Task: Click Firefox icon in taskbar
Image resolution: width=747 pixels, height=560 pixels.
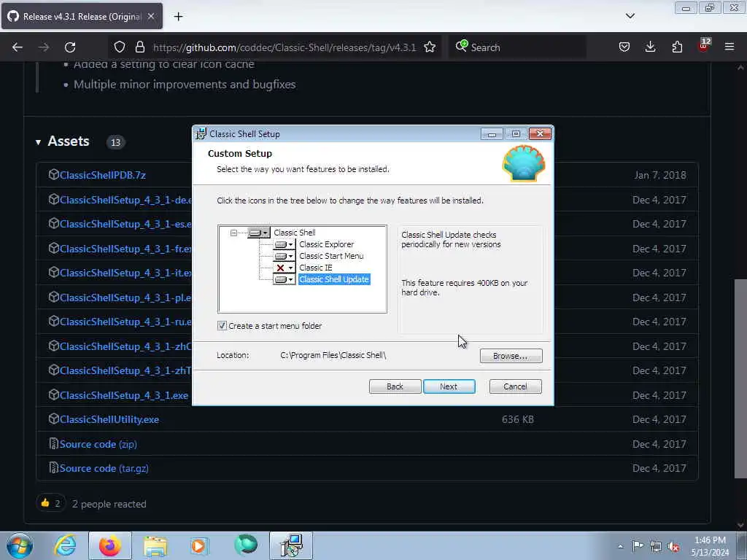Action: click(x=109, y=545)
